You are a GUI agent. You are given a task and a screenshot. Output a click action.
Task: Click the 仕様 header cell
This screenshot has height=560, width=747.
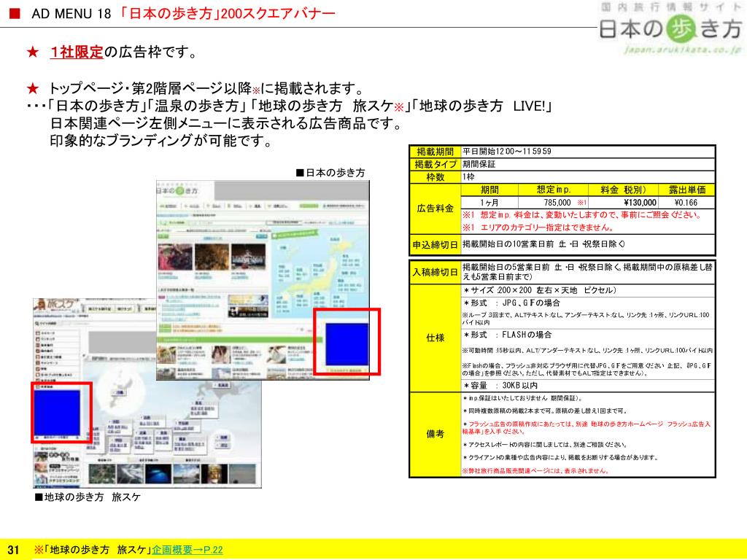[x=435, y=338]
